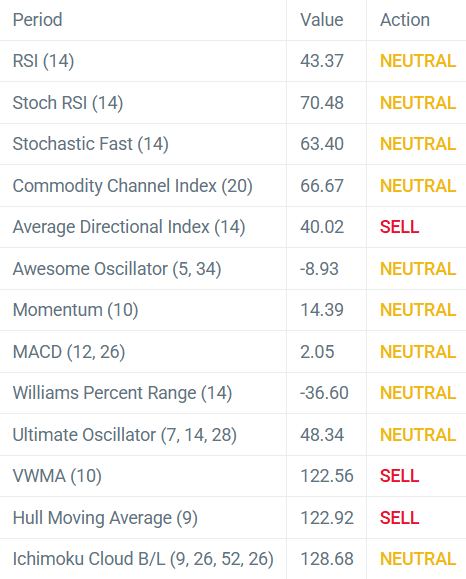Image resolution: width=466 pixels, height=579 pixels.
Task: Click Williams Percent Range value -36.60
Action: [x=324, y=393]
